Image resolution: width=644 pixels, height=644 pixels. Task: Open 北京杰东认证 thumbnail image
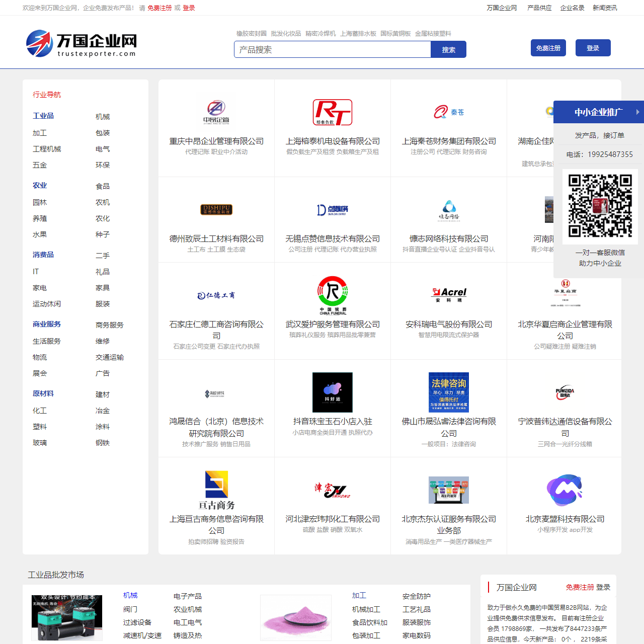449,490
